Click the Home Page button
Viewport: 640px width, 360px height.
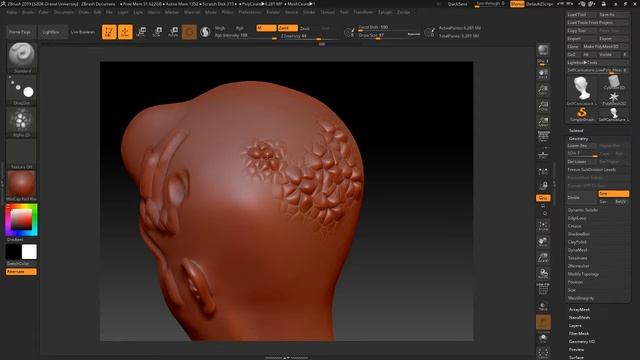[x=20, y=32]
